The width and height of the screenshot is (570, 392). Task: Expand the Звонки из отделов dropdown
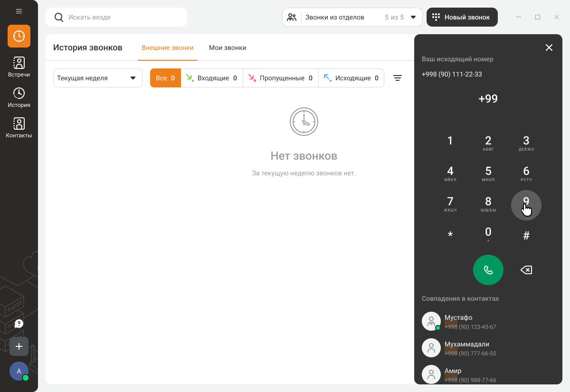pos(352,17)
